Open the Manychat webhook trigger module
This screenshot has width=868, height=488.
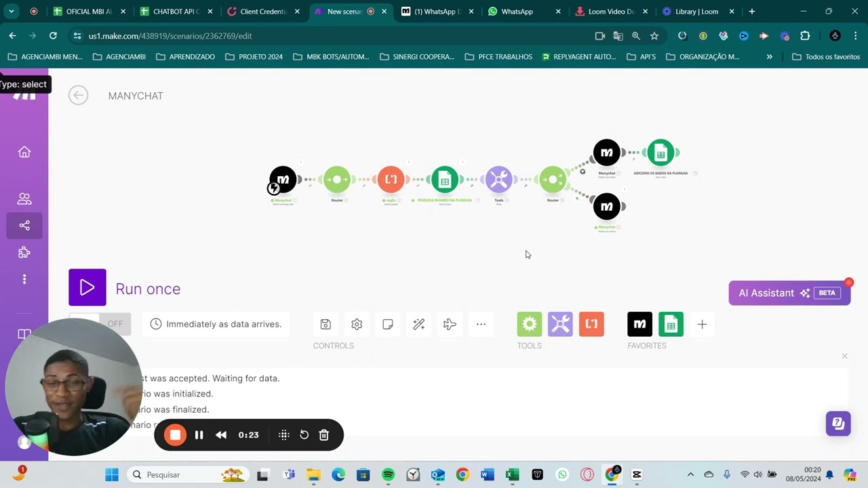point(283,180)
